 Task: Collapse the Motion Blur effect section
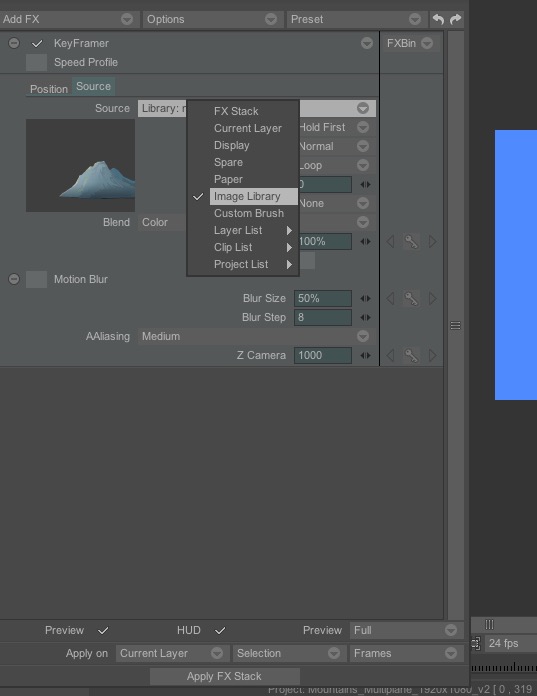click(x=14, y=279)
